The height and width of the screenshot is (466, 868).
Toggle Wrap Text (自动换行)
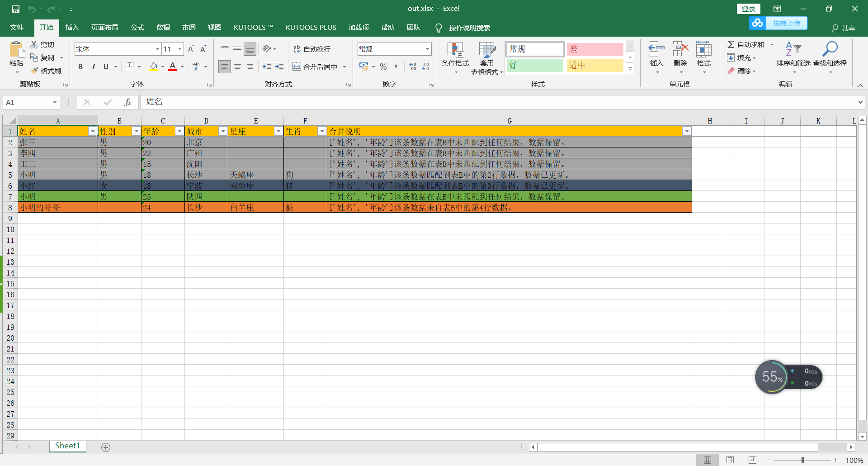point(312,49)
